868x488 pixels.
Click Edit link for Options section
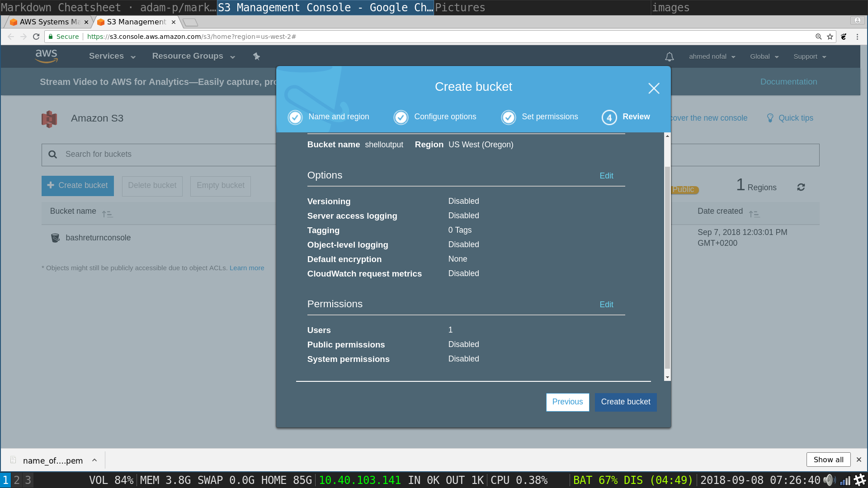606,176
